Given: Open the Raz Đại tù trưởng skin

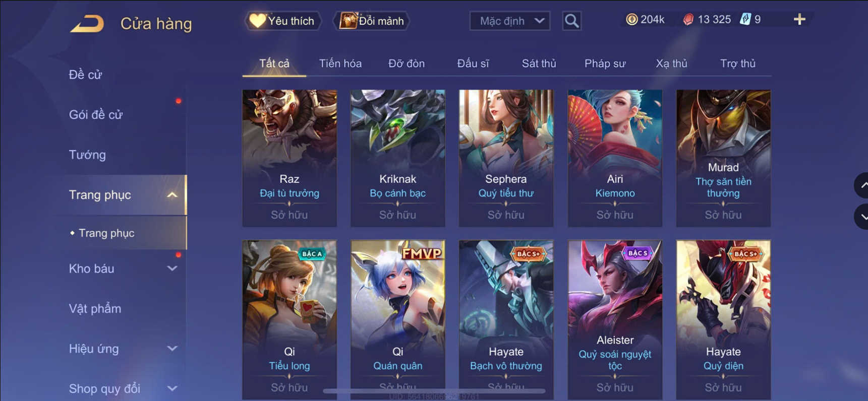Looking at the screenshot, I should point(290,158).
